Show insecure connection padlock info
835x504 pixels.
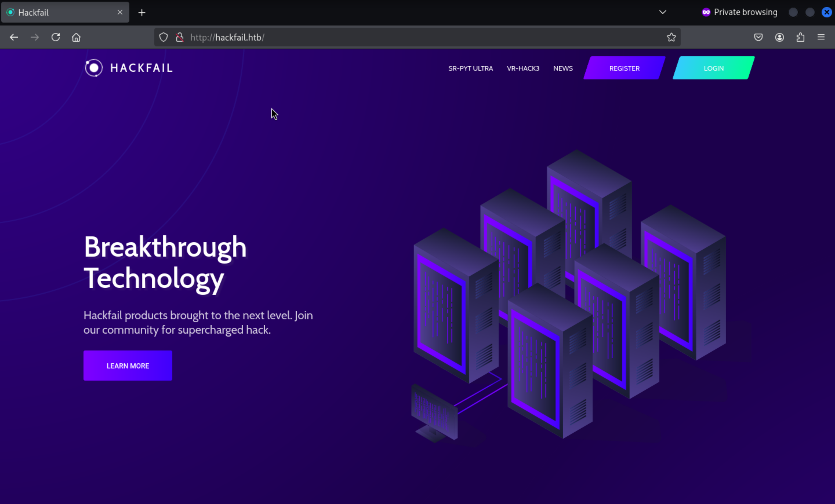[x=180, y=37]
